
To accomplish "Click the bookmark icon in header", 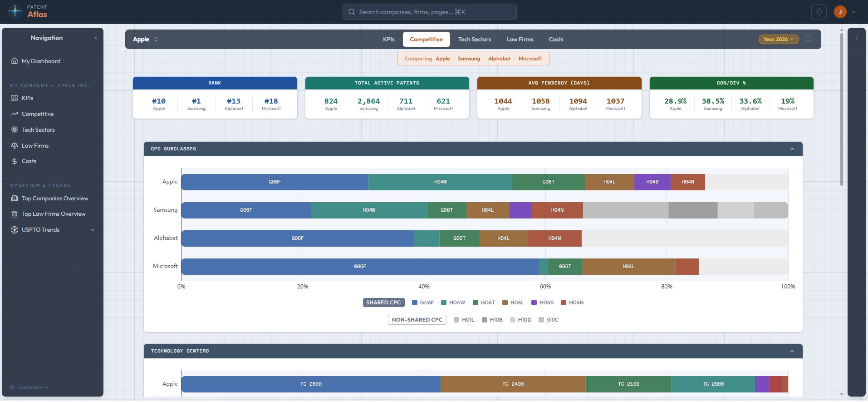I will pos(808,39).
